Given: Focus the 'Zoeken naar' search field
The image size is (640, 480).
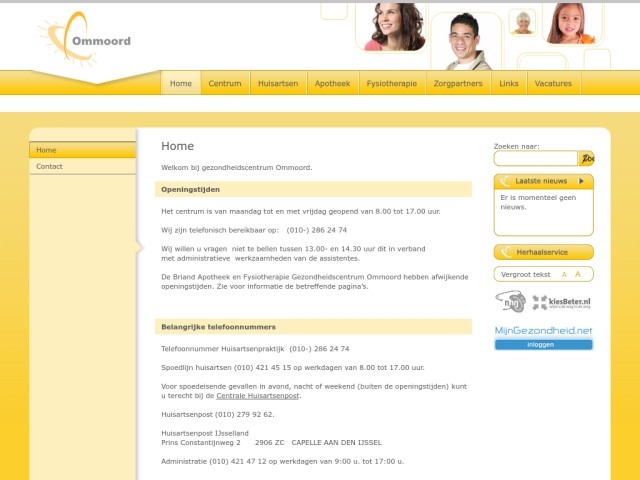Looking at the screenshot, I should point(535,158).
